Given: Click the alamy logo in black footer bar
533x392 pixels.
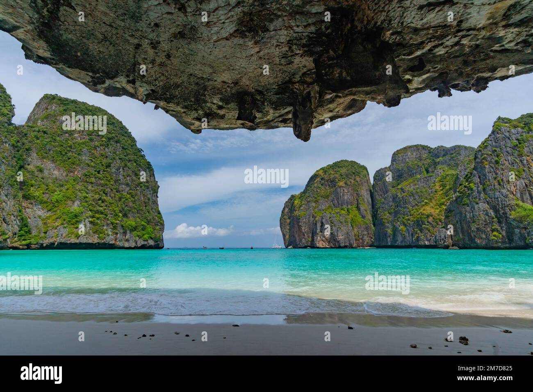Looking at the screenshot, I should click(x=41, y=374).
